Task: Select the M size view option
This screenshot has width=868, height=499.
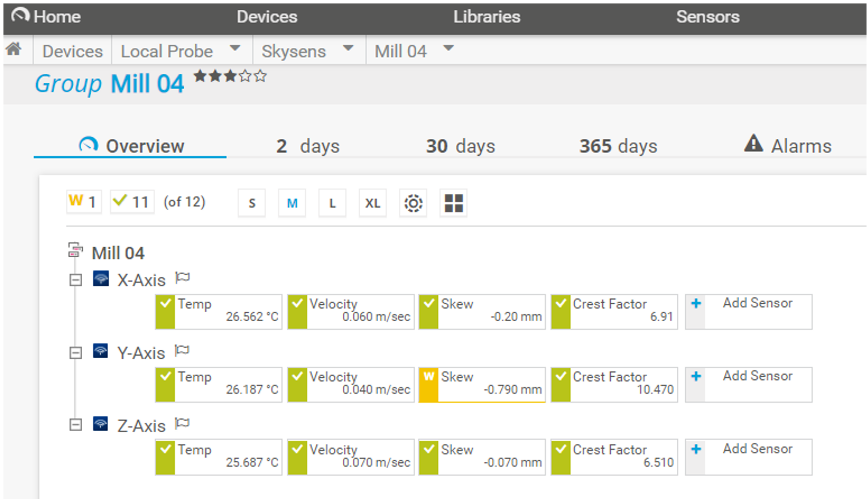Action: 292,203
